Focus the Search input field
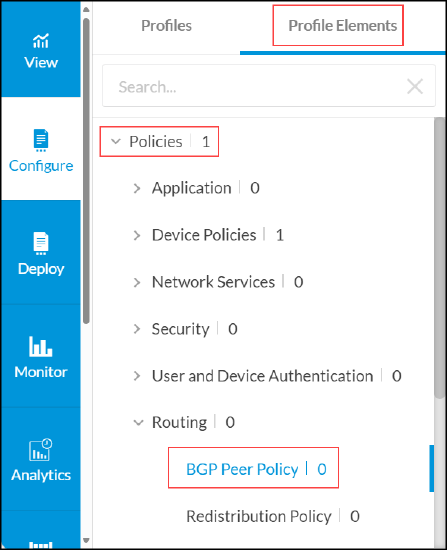 pyautogui.click(x=269, y=86)
